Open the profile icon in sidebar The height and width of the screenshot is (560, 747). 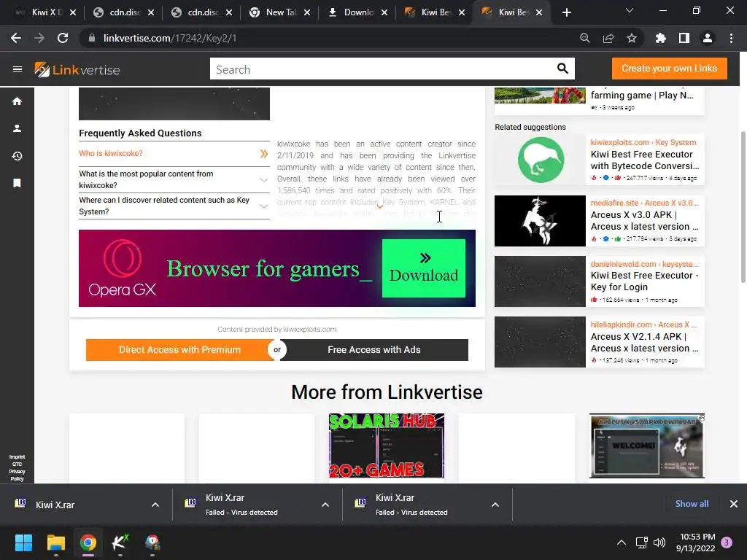[18, 128]
